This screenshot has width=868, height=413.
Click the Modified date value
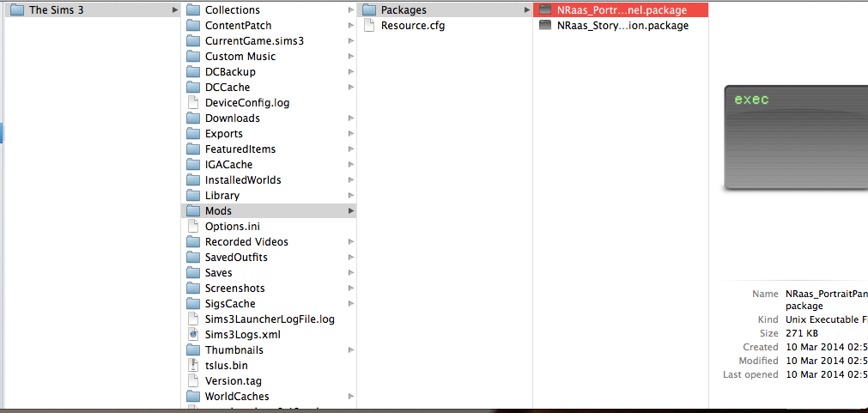[x=827, y=361]
